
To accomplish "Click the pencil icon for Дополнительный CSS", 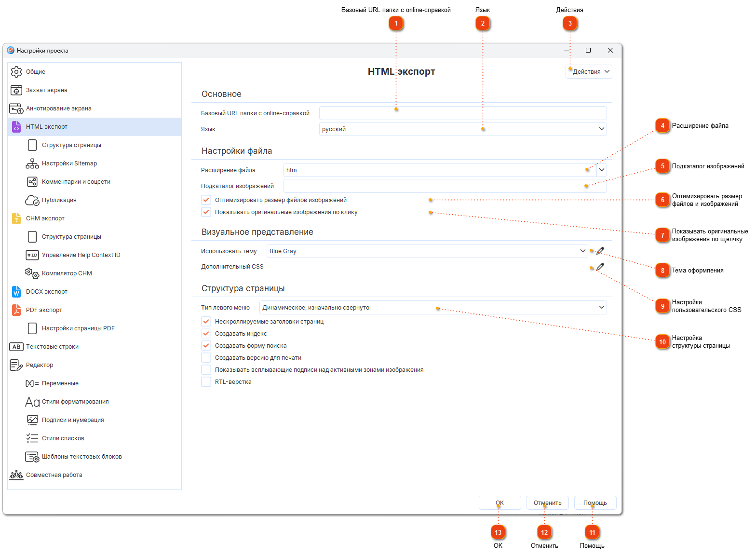I will 600,267.
